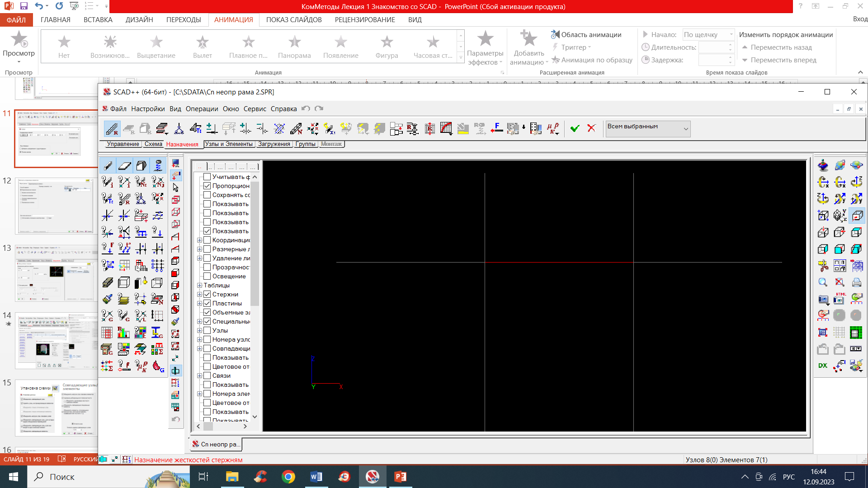Open the magnifier zoom tool in right panel
Viewport: 868px width, 488px height.
pyautogui.click(x=823, y=282)
